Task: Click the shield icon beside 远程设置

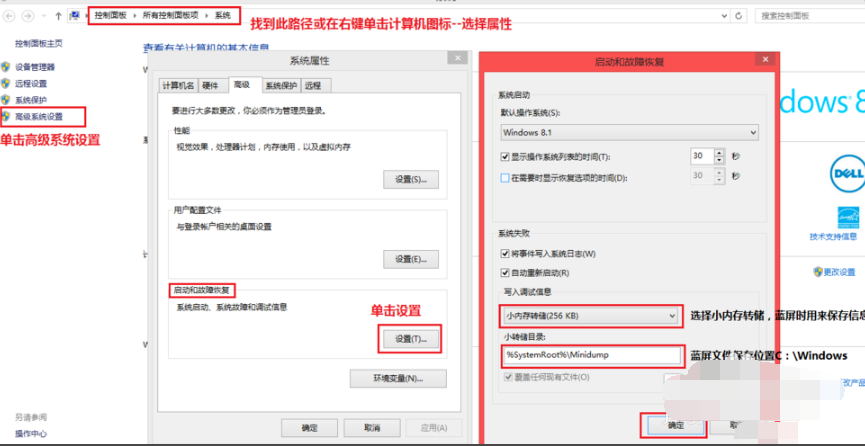Action: (x=6, y=83)
